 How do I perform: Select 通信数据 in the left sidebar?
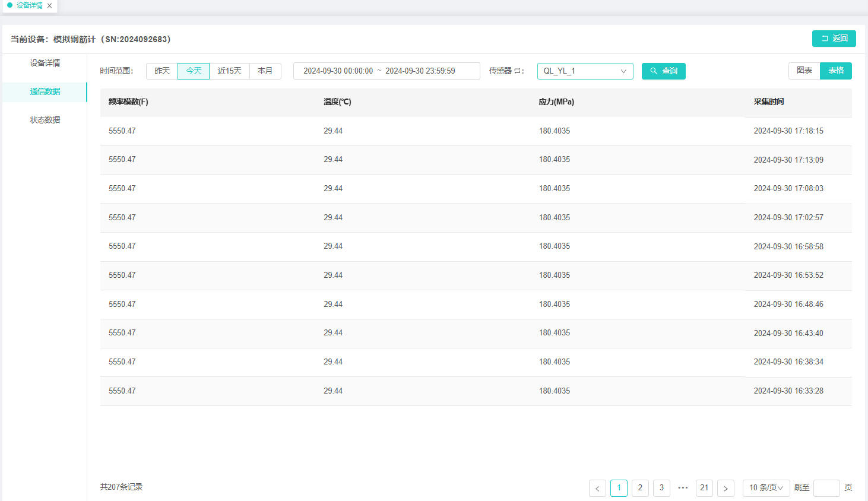click(x=45, y=91)
